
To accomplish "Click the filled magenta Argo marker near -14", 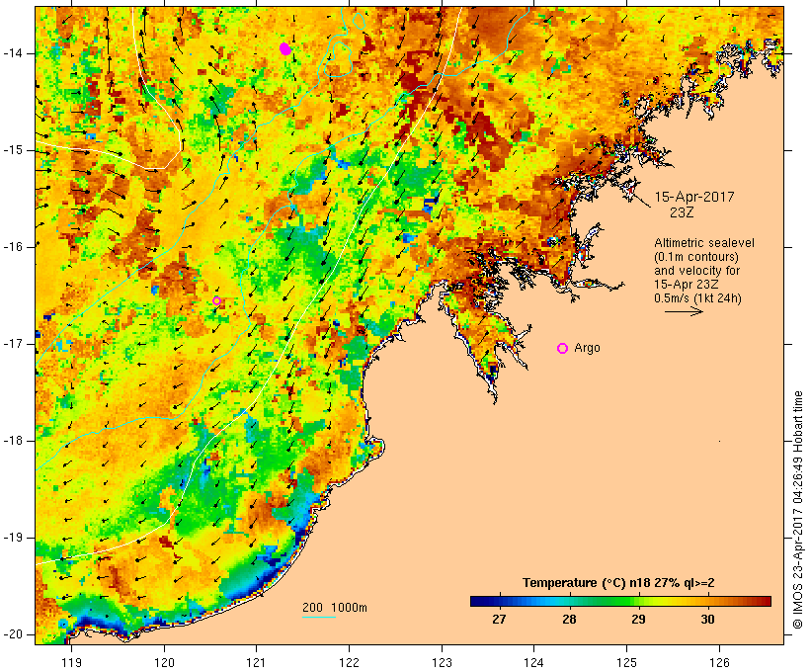I will (285, 49).
